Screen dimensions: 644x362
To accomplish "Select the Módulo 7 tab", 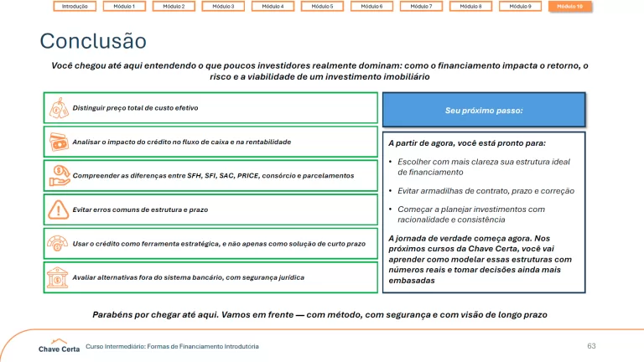I will pos(421,7).
